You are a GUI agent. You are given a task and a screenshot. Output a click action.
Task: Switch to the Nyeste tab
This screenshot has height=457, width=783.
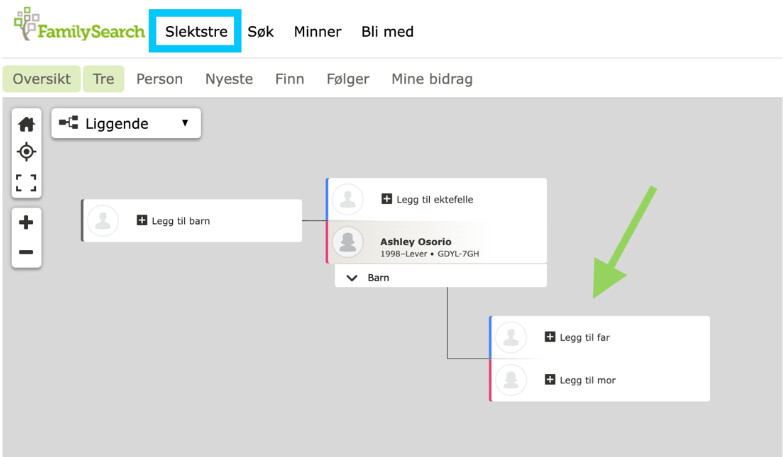click(x=229, y=79)
